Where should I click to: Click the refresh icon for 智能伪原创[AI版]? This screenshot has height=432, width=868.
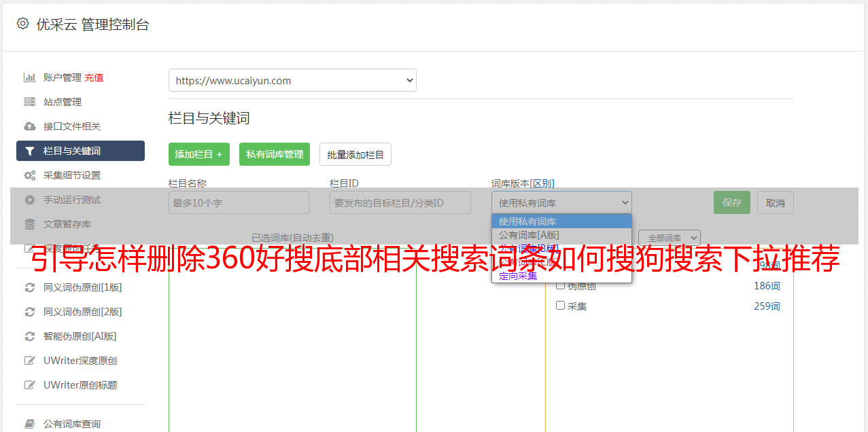coord(30,336)
